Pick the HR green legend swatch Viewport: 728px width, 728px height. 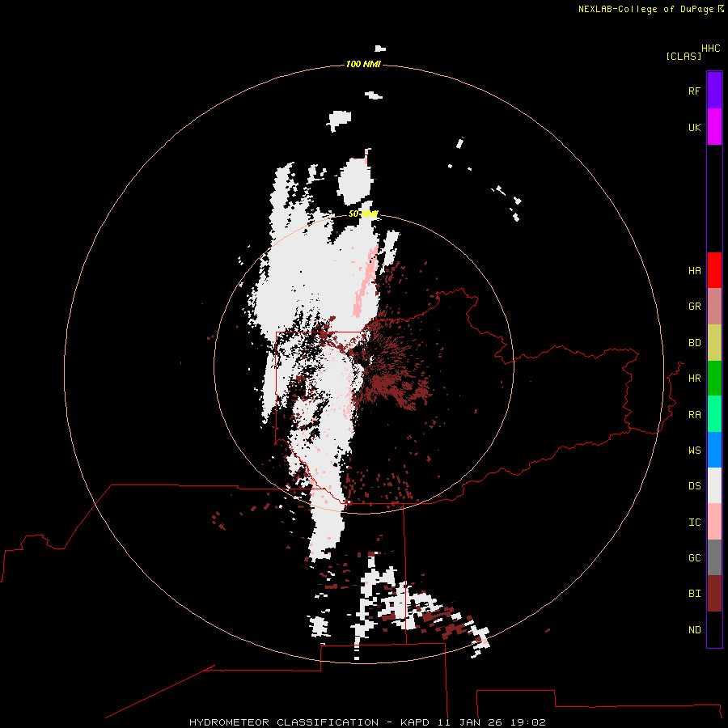(714, 379)
